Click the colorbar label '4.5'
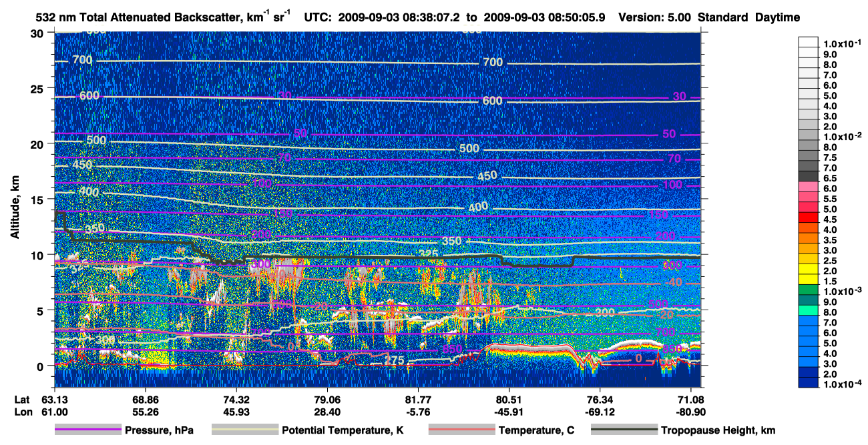Image resolution: width=868 pixels, height=445 pixels. pos(830,219)
